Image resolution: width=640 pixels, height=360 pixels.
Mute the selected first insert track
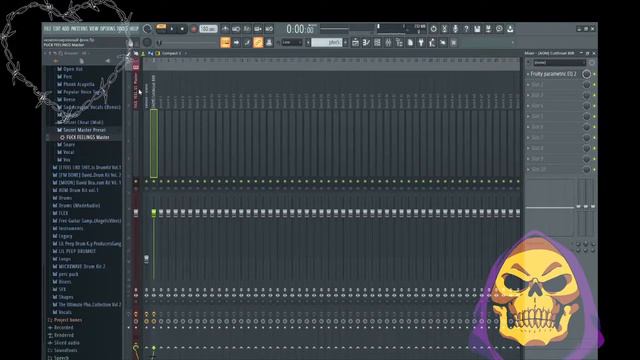(x=154, y=181)
